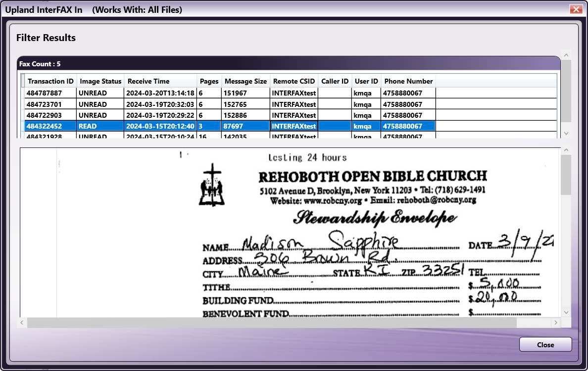Click the Close button at the bottom
588x371 pixels.
(x=545, y=344)
